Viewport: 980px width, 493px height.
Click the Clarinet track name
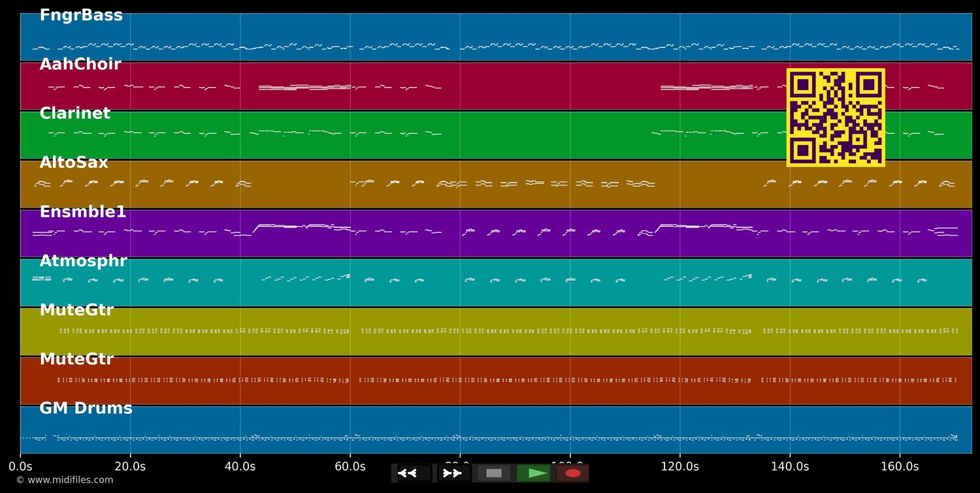tap(75, 114)
